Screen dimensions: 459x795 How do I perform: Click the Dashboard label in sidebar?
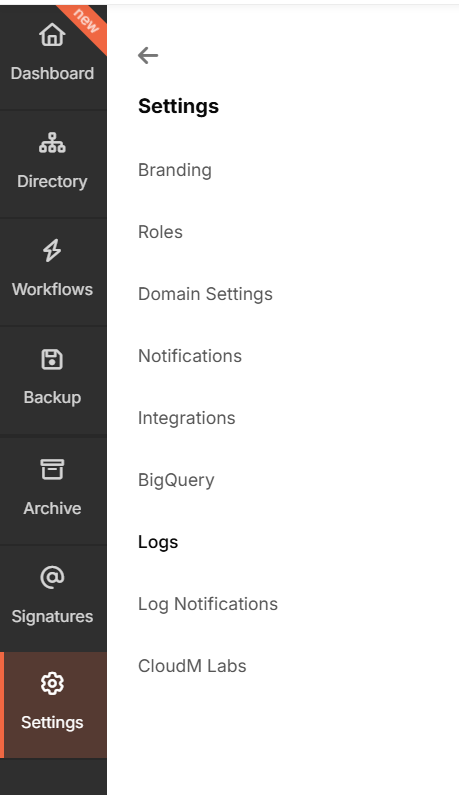[x=52, y=74]
